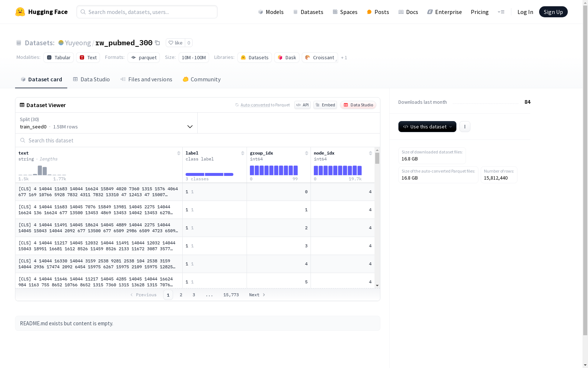Click the Sign Up button

coord(553,12)
